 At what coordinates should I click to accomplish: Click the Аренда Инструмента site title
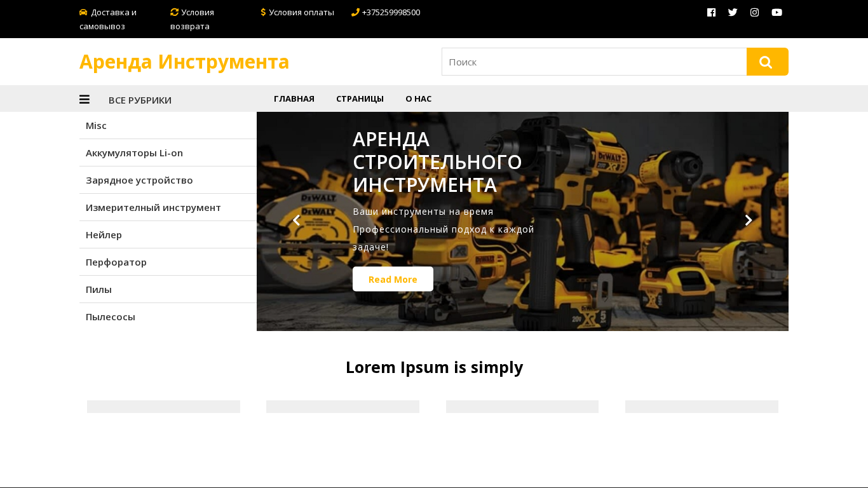[x=184, y=62]
